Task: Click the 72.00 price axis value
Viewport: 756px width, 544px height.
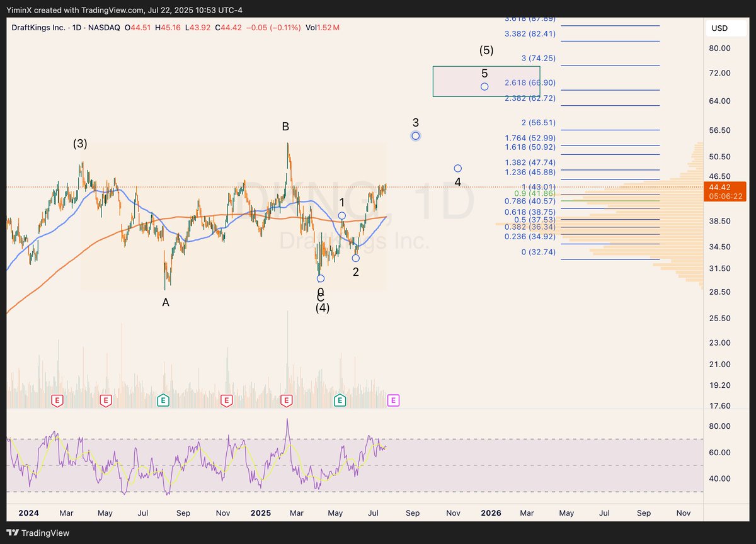Action: tap(719, 73)
